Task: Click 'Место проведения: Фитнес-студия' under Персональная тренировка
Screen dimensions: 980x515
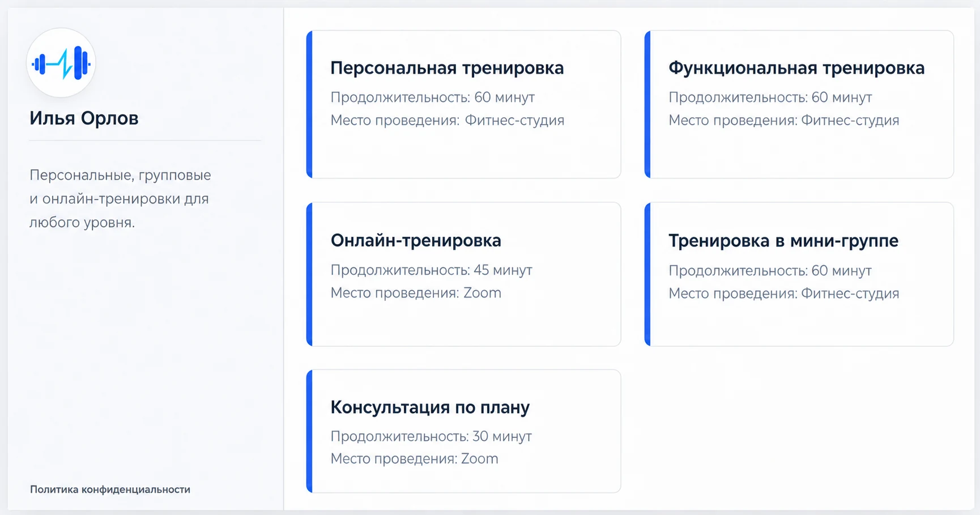Action: [447, 120]
